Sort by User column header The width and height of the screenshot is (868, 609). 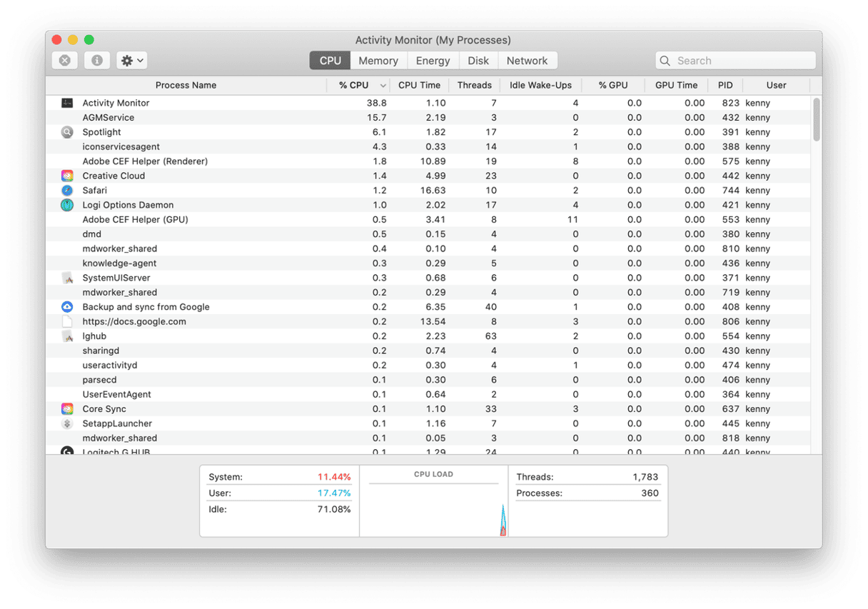point(776,85)
